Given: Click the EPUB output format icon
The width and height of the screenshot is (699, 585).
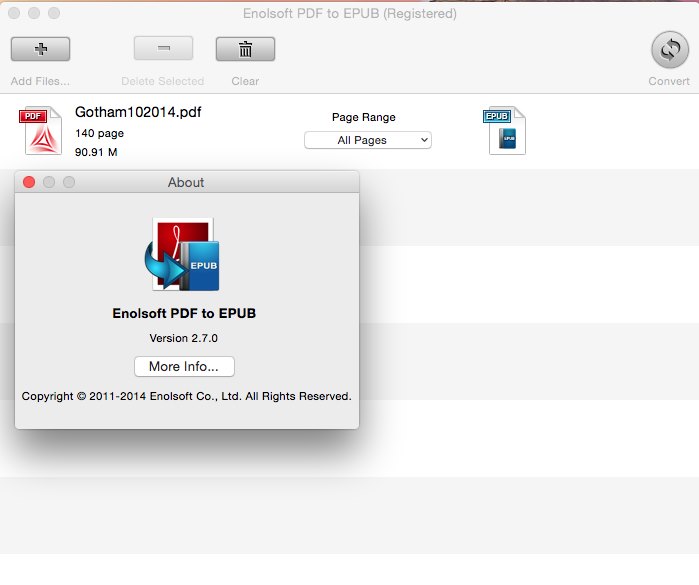Looking at the screenshot, I should (505, 130).
